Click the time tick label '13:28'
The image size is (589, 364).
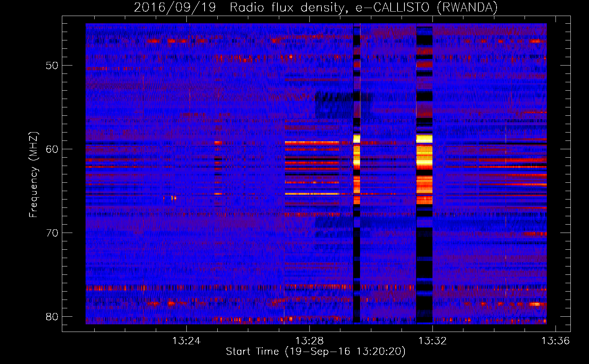point(309,341)
